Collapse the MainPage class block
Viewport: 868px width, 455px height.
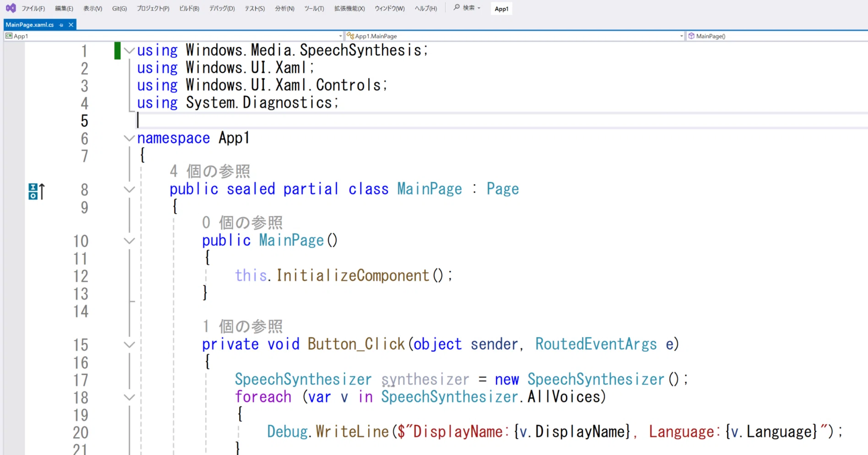point(130,189)
